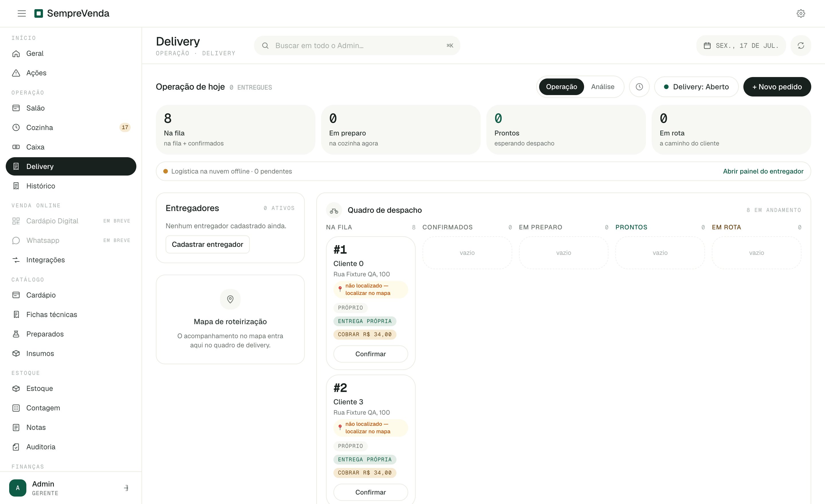Open Delivery in the sidebar

click(x=71, y=166)
